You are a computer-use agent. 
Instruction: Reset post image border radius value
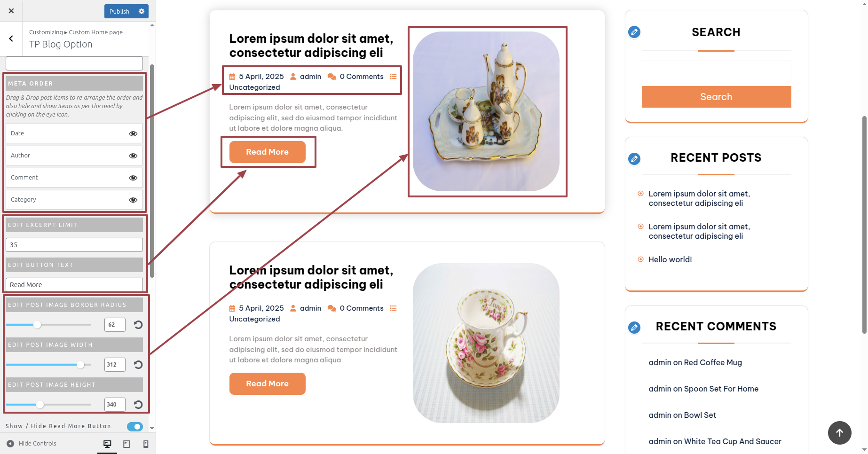point(138,325)
